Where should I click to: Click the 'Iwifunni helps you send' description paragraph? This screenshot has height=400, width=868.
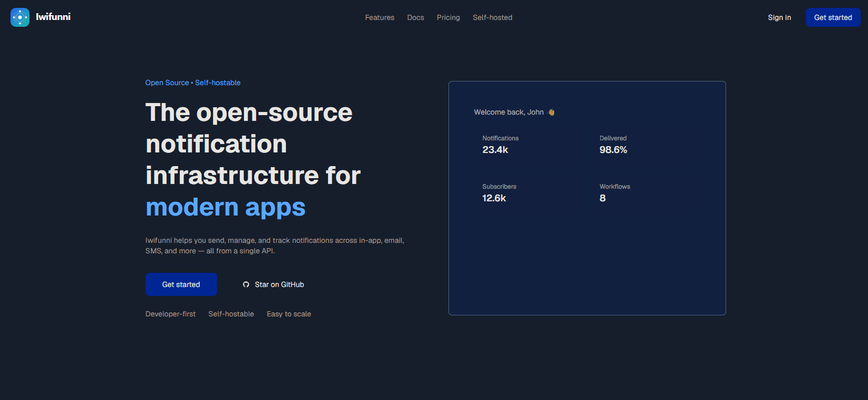(x=275, y=245)
